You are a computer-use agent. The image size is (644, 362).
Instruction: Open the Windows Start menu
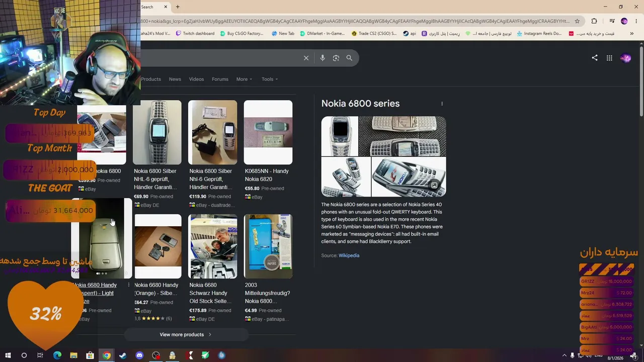coord(8,355)
